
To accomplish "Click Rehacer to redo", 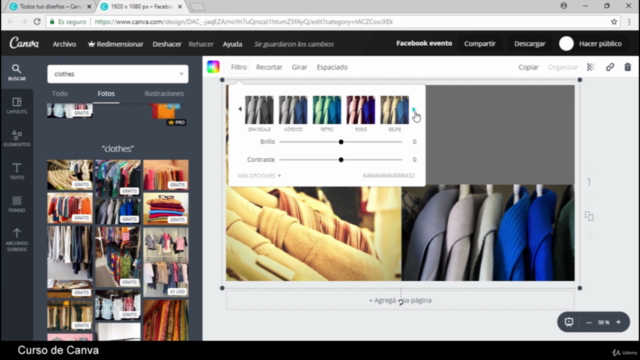I will pyautogui.click(x=201, y=44).
